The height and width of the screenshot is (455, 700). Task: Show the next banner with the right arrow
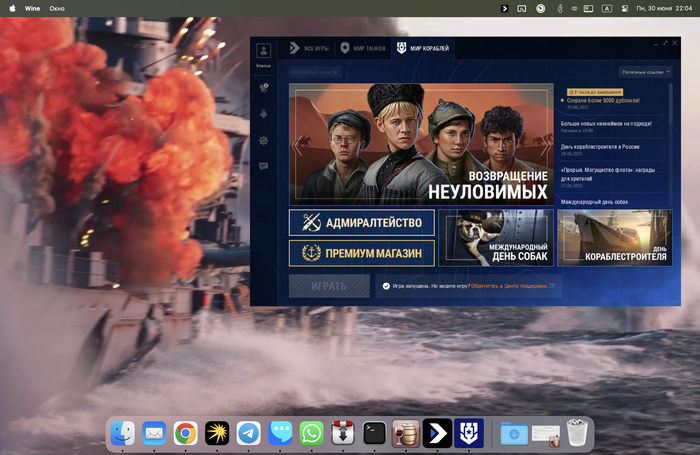pyautogui.click(x=544, y=145)
